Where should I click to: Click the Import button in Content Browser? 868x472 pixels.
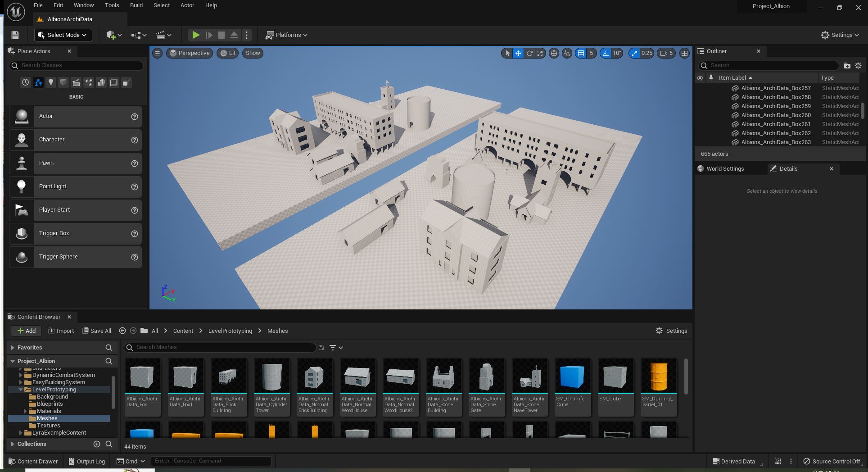pos(61,331)
